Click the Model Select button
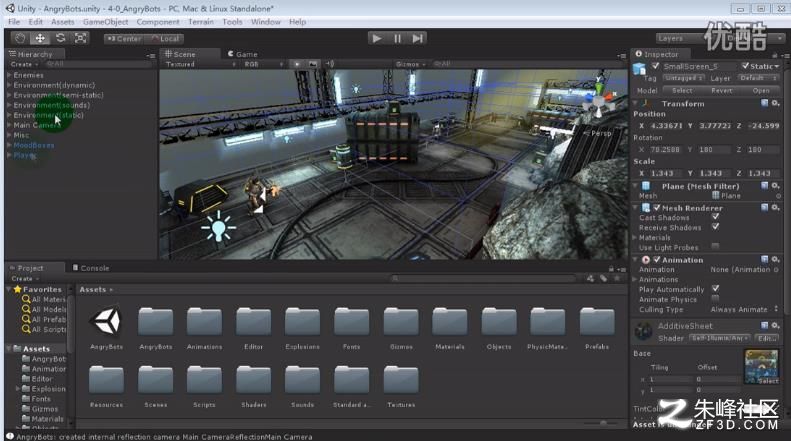791x441 pixels. tap(682, 90)
